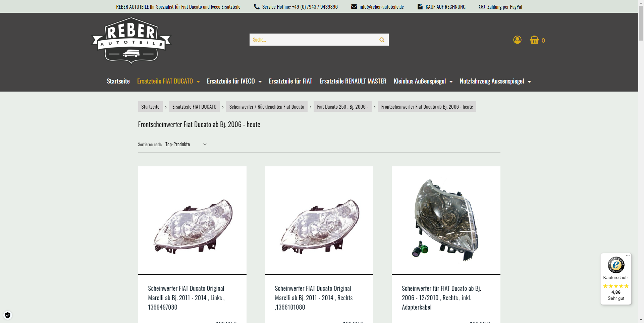The width and height of the screenshot is (644, 323).
Task: Open Trusted Shops widget three-dot menu
Action: (x=628, y=256)
